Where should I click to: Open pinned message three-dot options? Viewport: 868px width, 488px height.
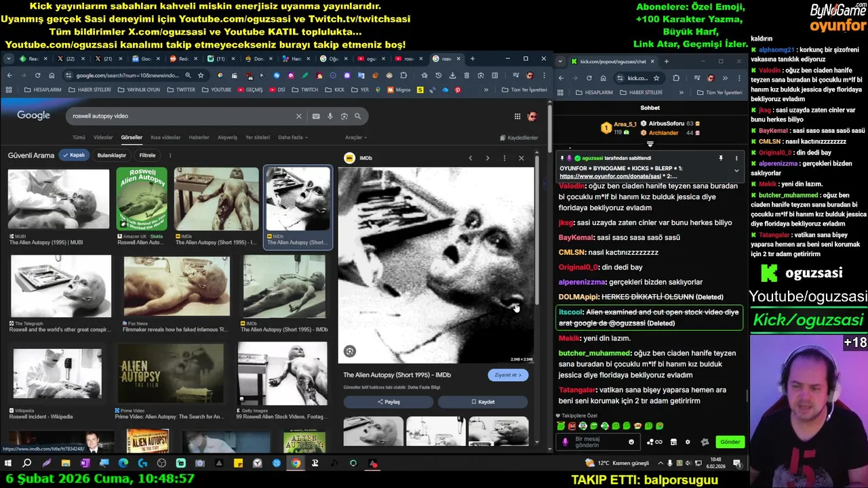(x=736, y=158)
